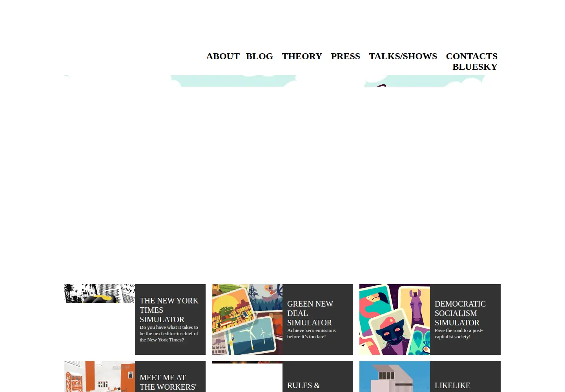Follow the BLUESKY link
This screenshot has height=392, width=565.
click(475, 67)
